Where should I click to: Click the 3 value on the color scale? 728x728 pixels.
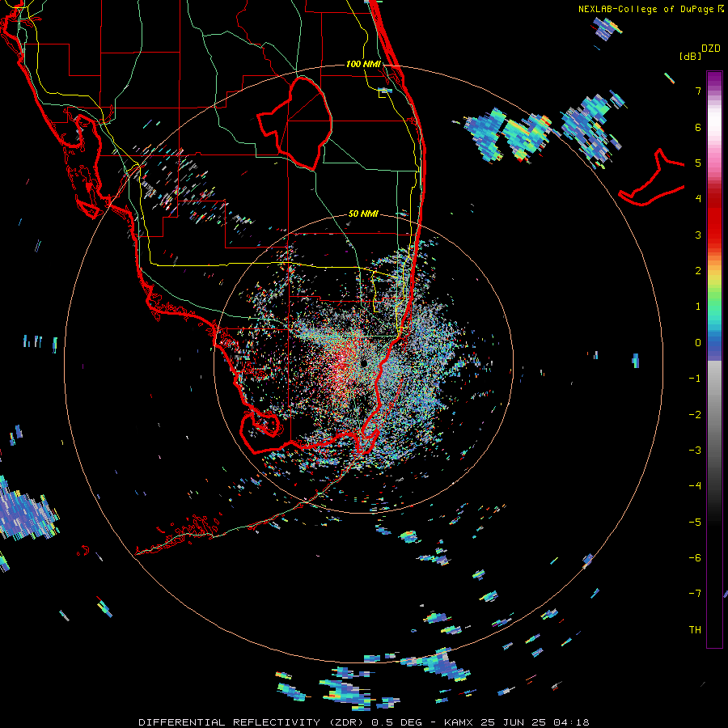698,235
